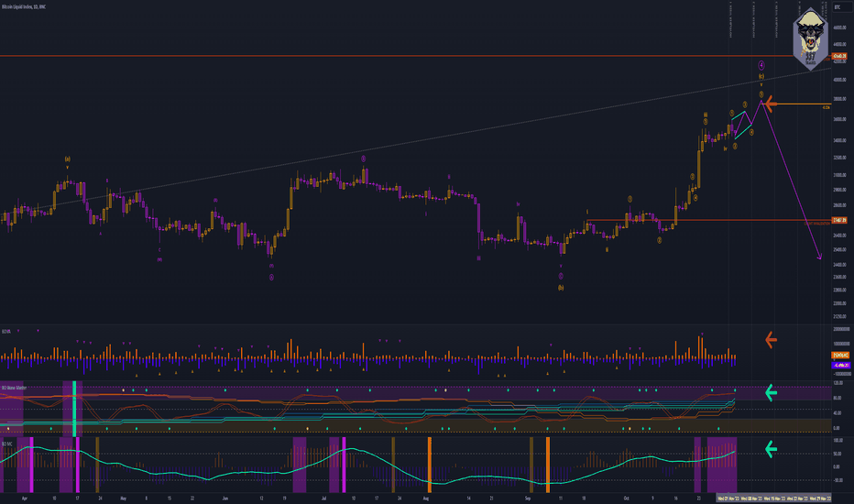Select the (b) wave label below September low
The height and width of the screenshot is (504, 854).
pyautogui.click(x=561, y=287)
